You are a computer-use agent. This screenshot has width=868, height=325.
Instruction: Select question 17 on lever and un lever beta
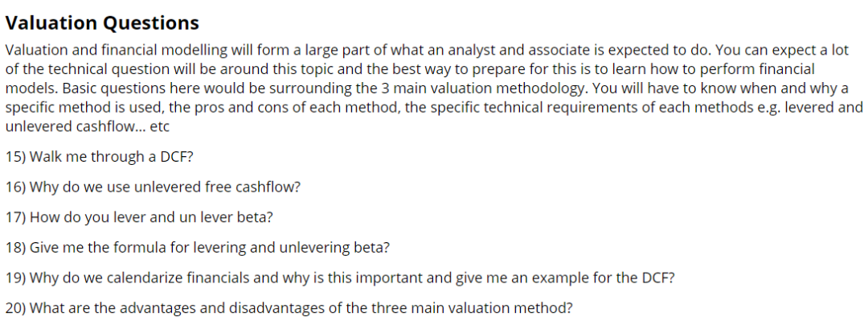(x=140, y=217)
